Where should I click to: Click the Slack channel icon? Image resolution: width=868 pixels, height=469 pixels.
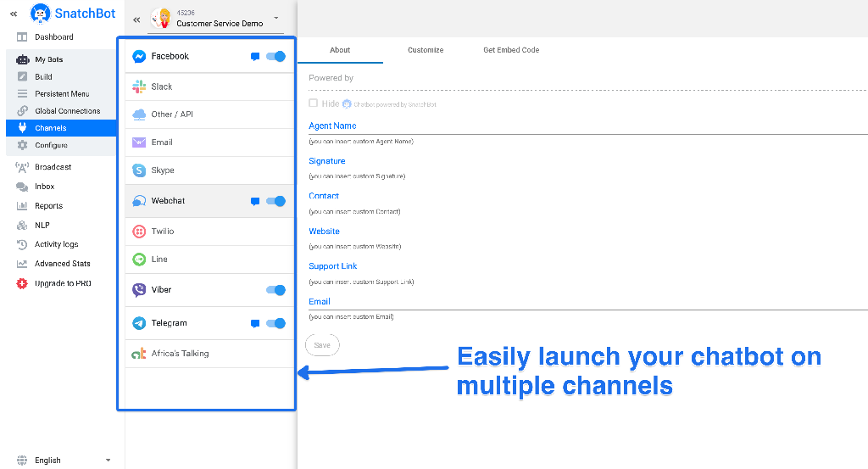(x=139, y=87)
